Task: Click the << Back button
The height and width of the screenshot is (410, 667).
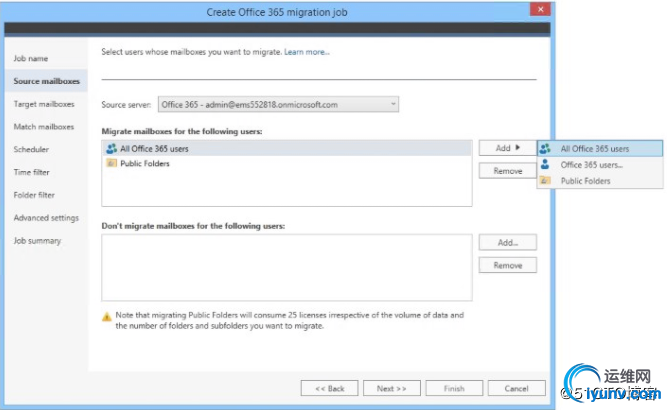Action: pyautogui.click(x=329, y=388)
